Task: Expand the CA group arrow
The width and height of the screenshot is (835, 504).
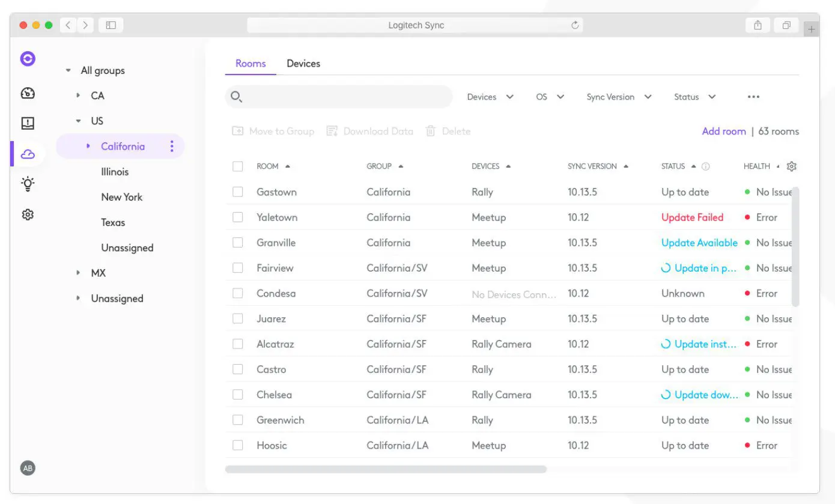Action: coord(78,96)
